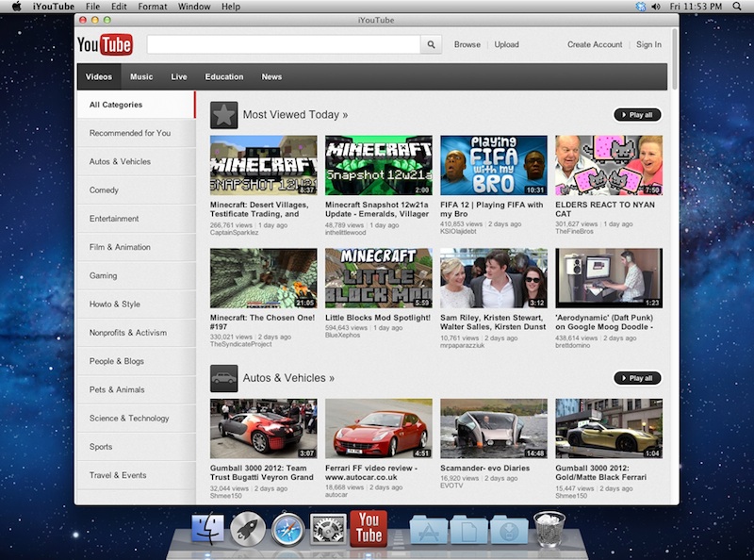This screenshot has height=560, width=754.
Task: Open the Format menu
Action: pos(153,7)
